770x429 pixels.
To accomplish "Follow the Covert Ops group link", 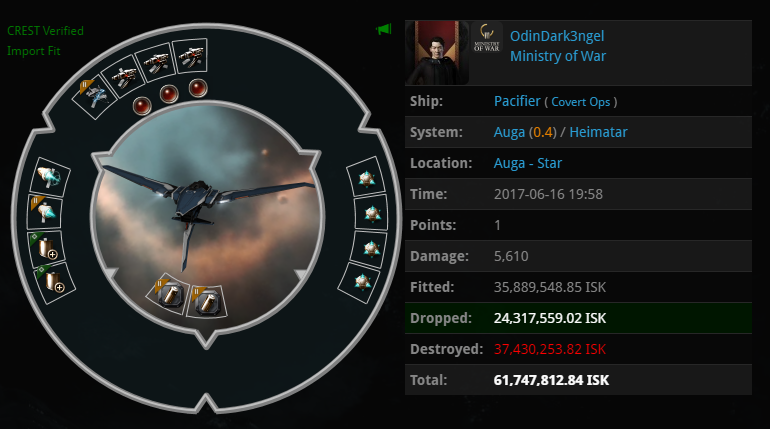I will click(x=580, y=102).
